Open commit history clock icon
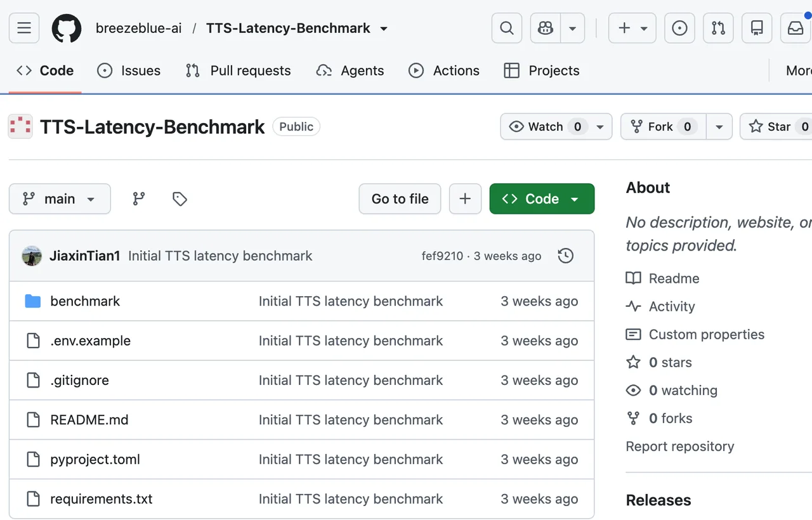The height and width of the screenshot is (520, 812). point(565,256)
